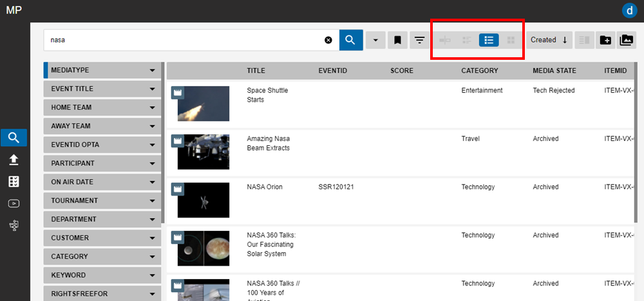Clear the nasa search text
Screen dimensions: 644x301
[x=328, y=40]
